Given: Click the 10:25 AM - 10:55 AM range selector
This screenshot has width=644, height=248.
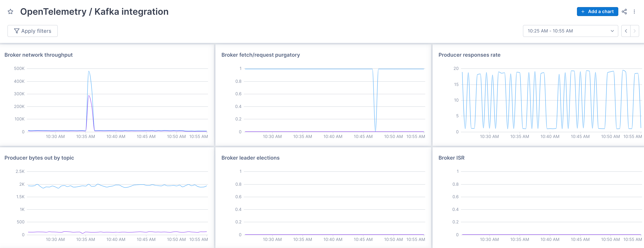Looking at the screenshot, I should 550,31.
